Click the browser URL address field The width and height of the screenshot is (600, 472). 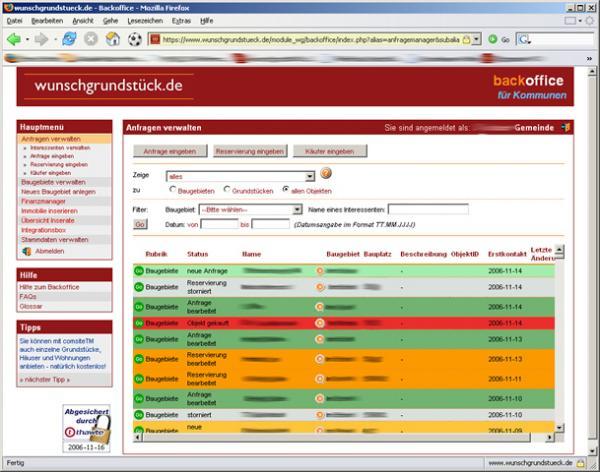(x=311, y=39)
